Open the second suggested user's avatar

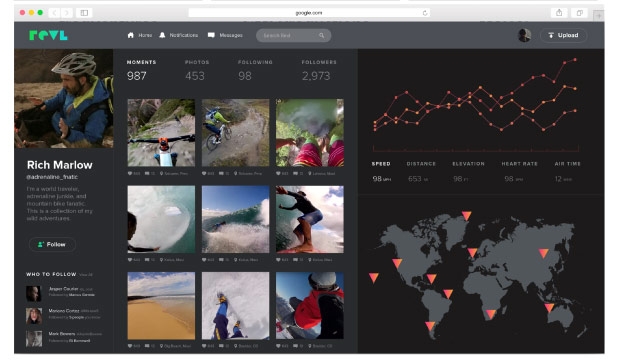click(x=34, y=316)
